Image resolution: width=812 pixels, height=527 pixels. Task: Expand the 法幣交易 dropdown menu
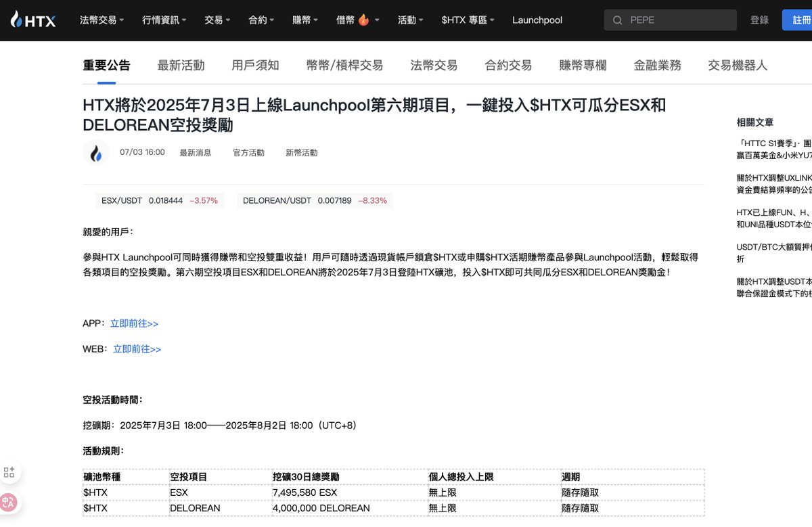pyautogui.click(x=101, y=20)
